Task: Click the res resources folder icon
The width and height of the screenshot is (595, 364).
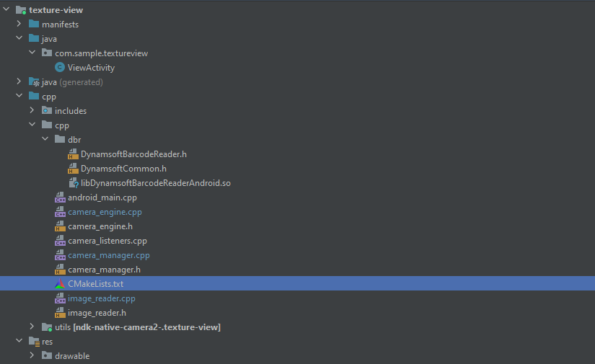Action: (x=34, y=342)
